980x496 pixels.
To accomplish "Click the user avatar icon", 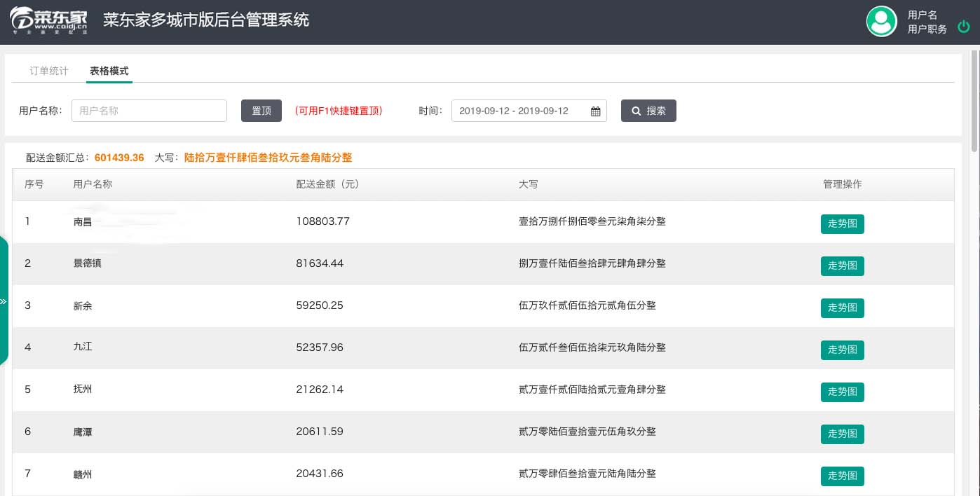I will [881, 22].
